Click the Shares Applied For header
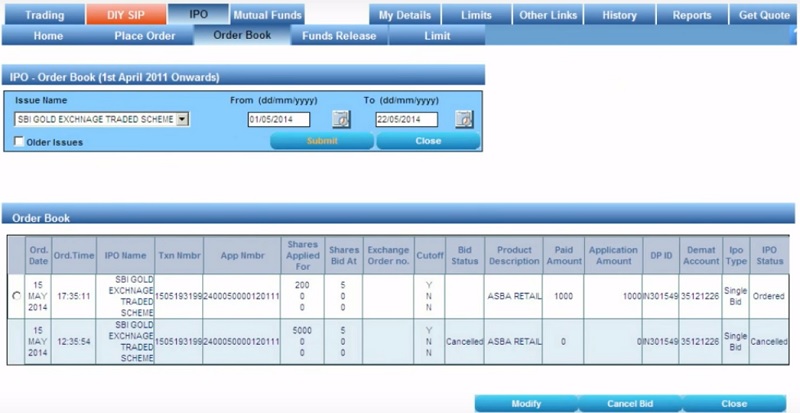 (x=303, y=255)
